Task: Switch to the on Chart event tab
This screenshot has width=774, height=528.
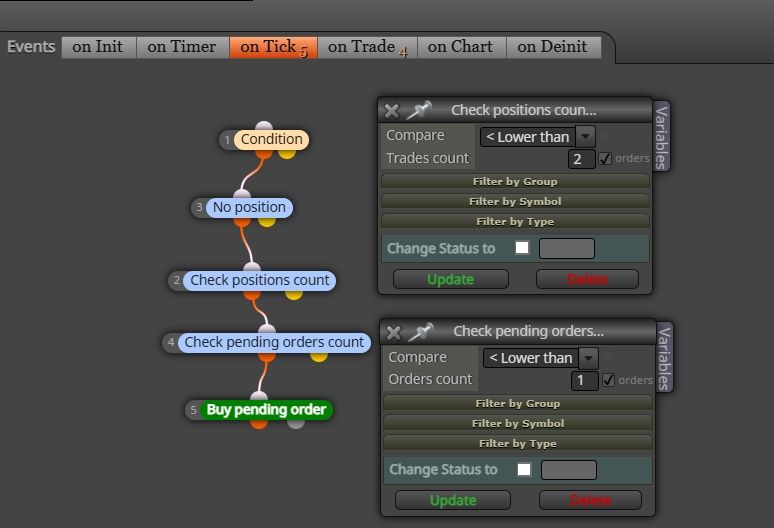Action: pyautogui.click(x=461, y=47)
